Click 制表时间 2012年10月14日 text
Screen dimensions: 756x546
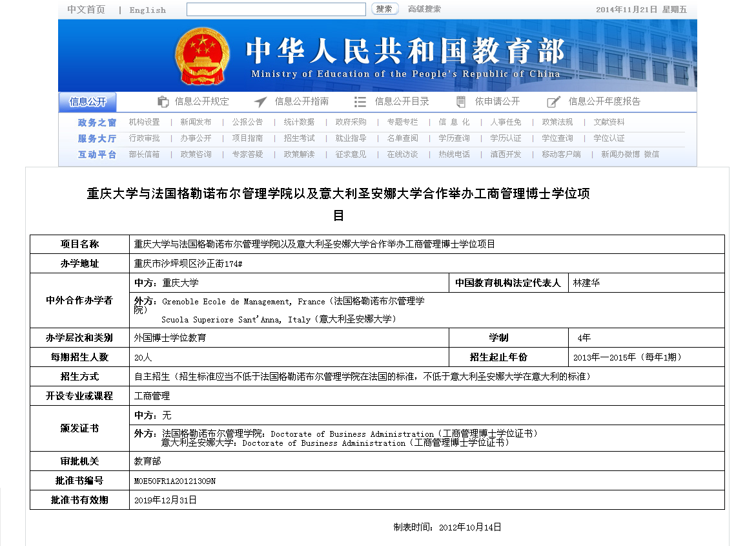point(447,527)
